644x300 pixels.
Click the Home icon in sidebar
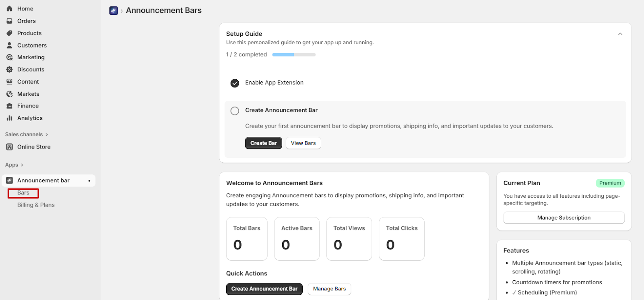point(9,8)
